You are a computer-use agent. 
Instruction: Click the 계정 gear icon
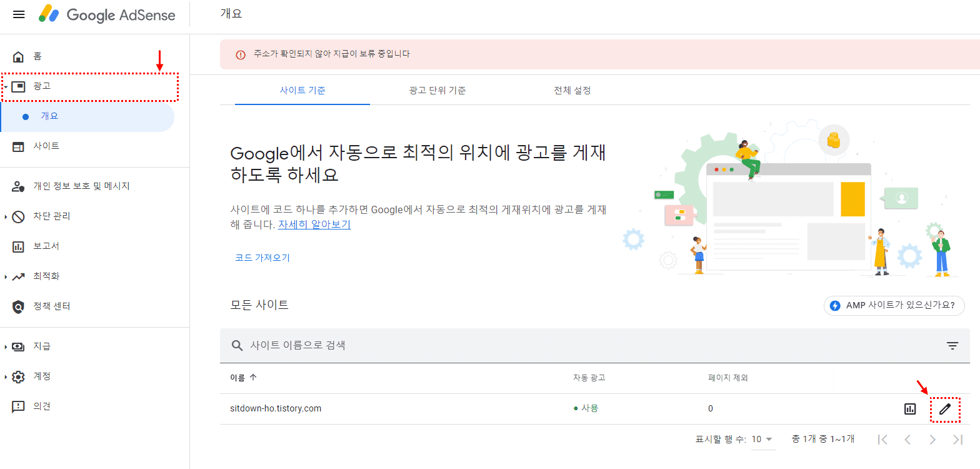pos(19,376)
